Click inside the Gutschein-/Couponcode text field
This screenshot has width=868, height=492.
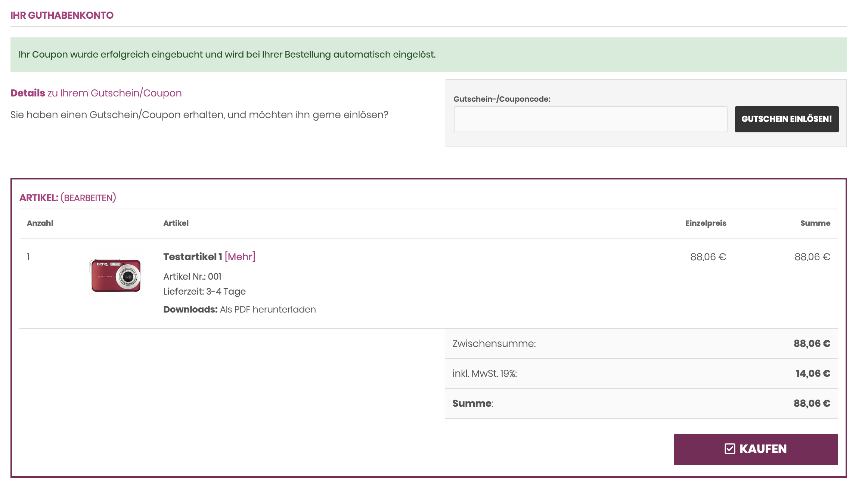[x=590, y=119]
